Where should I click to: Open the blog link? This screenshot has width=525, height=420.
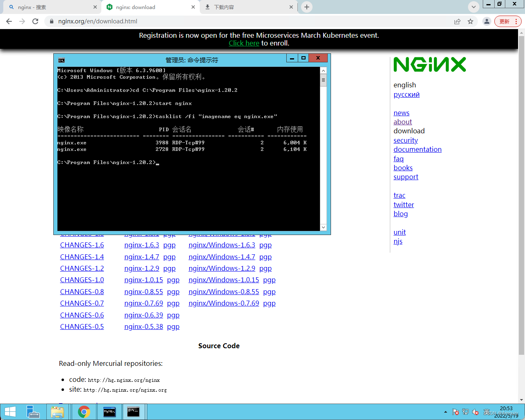pos(401,214)
